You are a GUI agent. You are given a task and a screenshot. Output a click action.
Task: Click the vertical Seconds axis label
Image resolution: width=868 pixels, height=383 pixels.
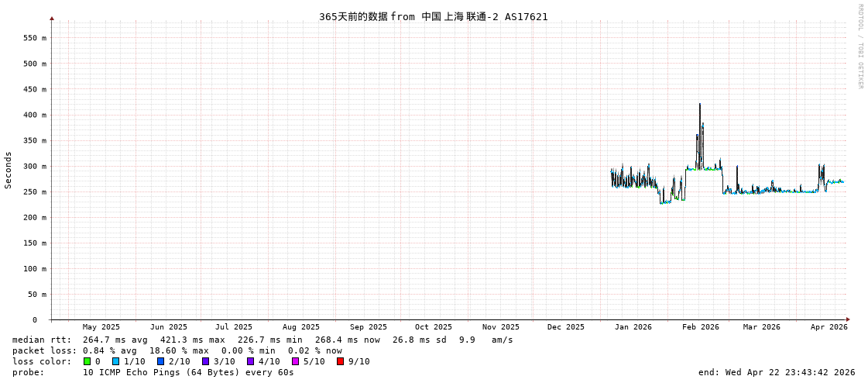click(9, 170)
